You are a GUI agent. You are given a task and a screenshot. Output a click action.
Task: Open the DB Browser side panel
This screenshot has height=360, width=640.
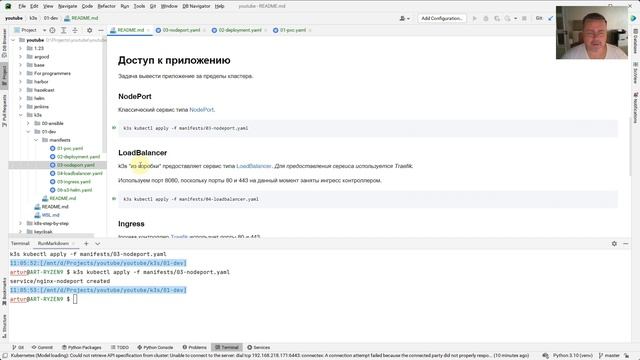[4, 43]
